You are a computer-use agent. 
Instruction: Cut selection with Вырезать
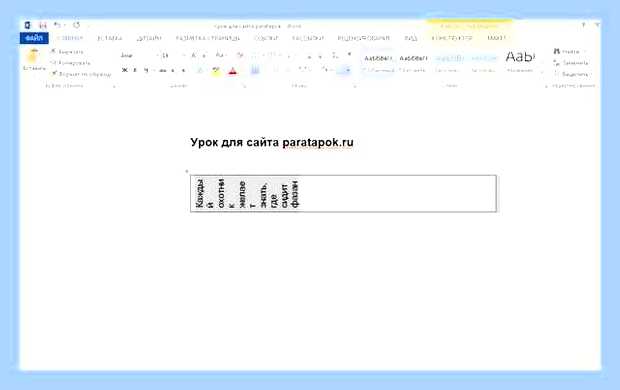click(x=67, y=52)
